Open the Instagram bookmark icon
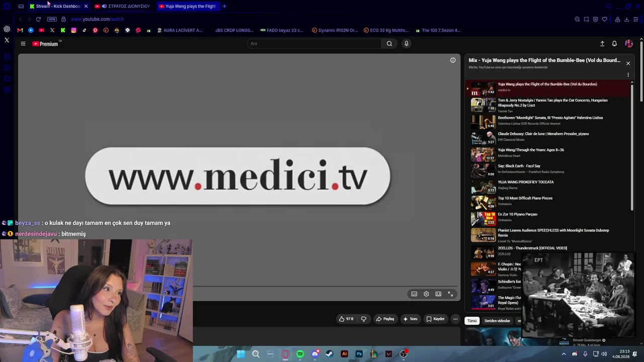Viewport: 644px width, 362px height. (x=73, y=30)
